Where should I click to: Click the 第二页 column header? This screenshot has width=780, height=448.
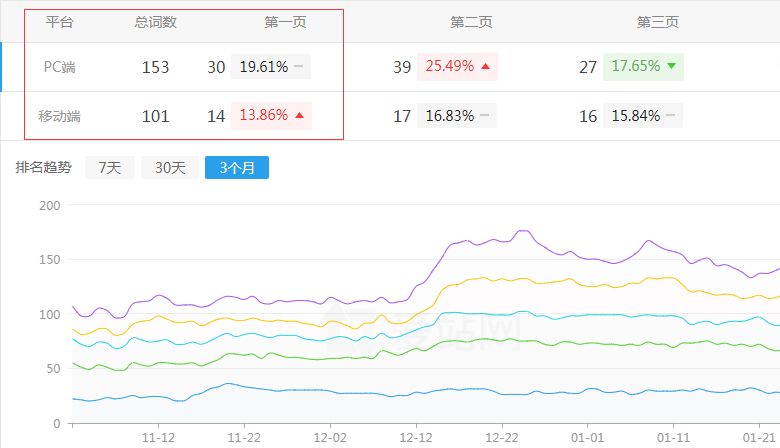click(471, 21)
